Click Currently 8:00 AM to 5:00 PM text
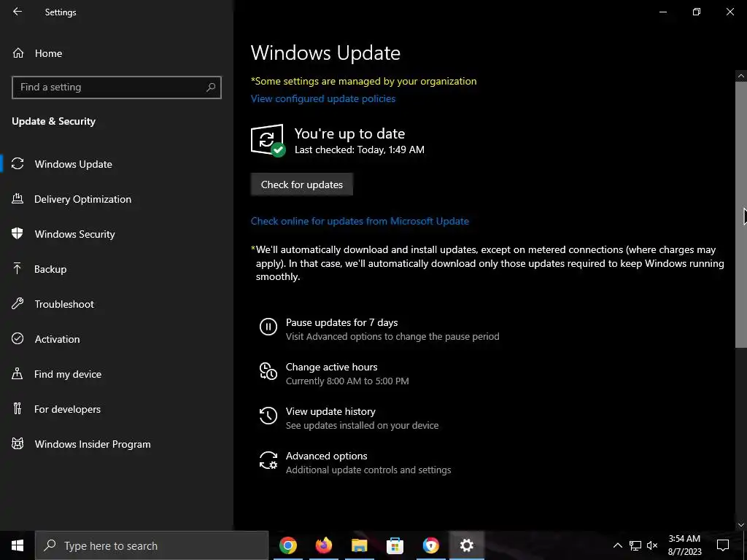747x560 pixels. coord(347,381)
